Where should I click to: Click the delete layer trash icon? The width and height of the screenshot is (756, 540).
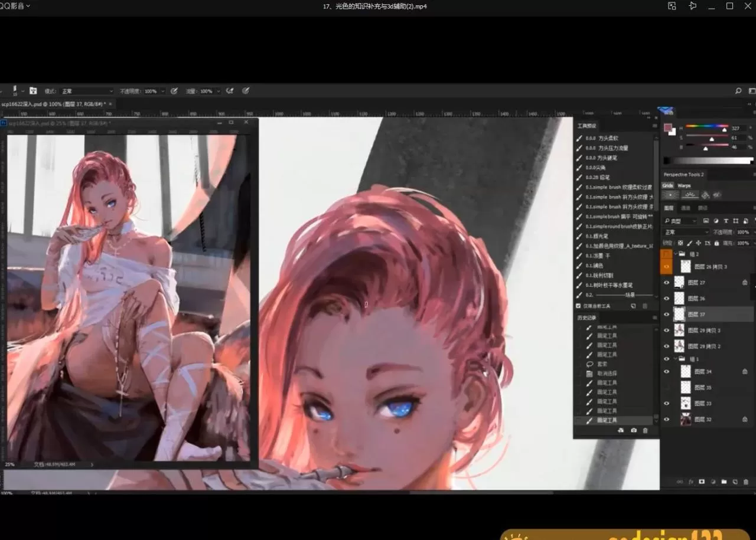746,482
